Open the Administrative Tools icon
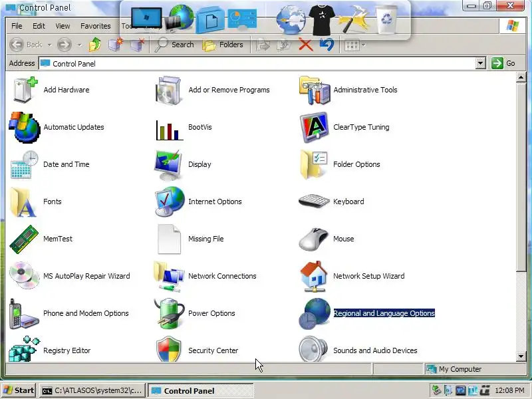This screenshot has width=532, height=399. (315, 90)
